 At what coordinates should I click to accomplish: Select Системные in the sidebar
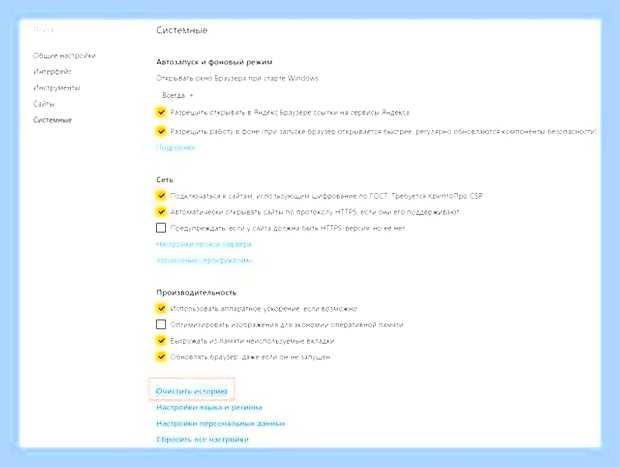(x=52, y=120)
